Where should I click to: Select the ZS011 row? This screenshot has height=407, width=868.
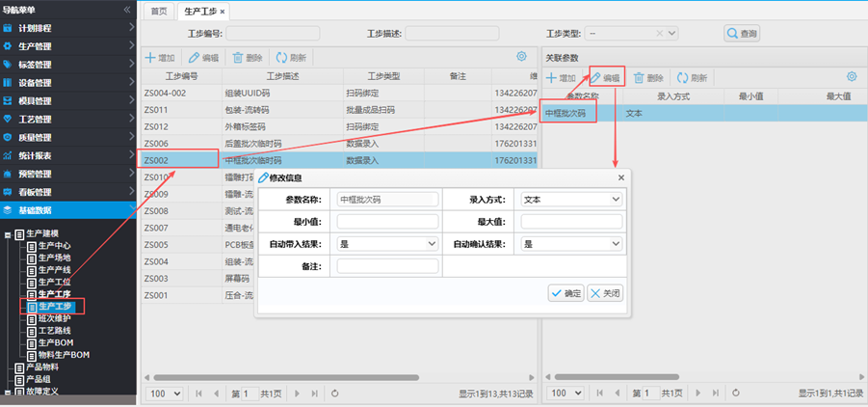(x=339, y=110)
